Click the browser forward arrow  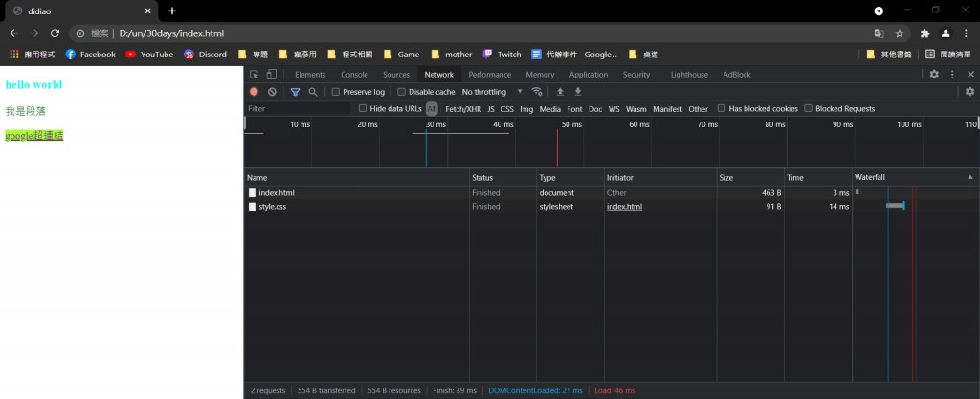pyautogui.click(x=34, y=33)
